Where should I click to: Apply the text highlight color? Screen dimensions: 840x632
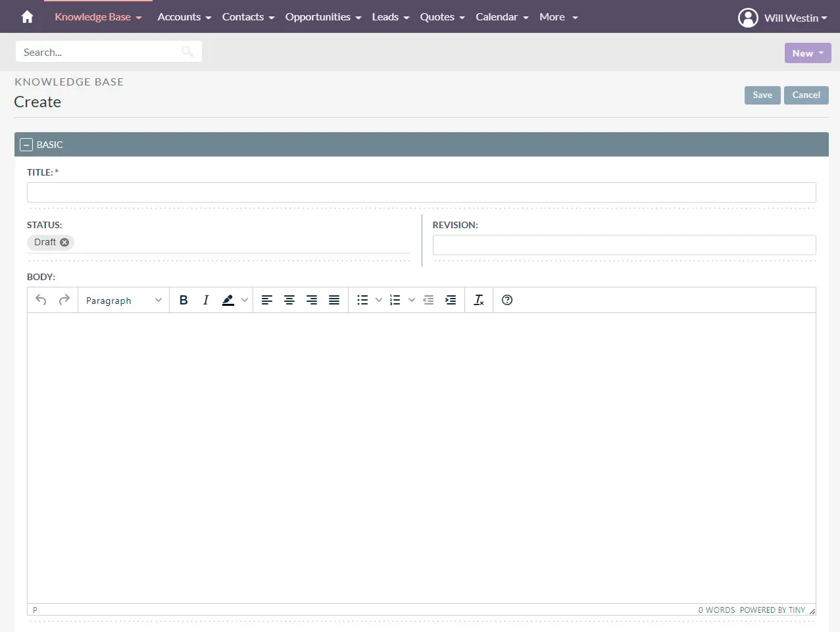[x=228, y=300]
